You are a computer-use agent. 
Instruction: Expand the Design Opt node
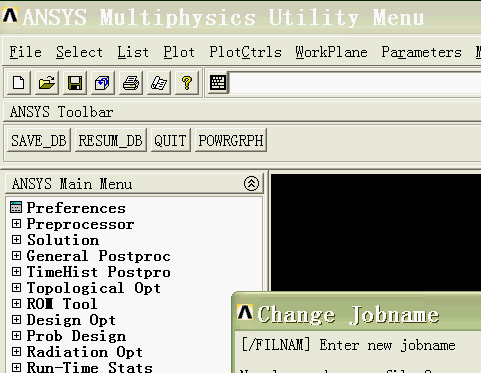16,319
